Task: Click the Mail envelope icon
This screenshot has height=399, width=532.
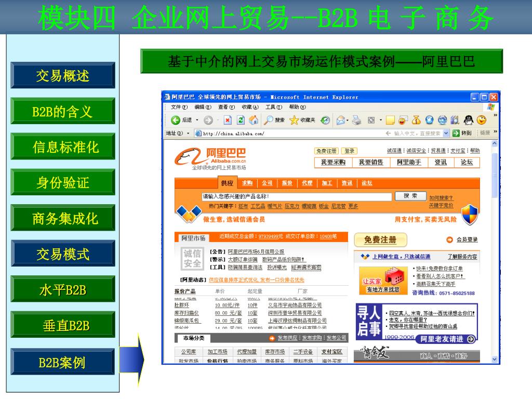Action: 341,120
